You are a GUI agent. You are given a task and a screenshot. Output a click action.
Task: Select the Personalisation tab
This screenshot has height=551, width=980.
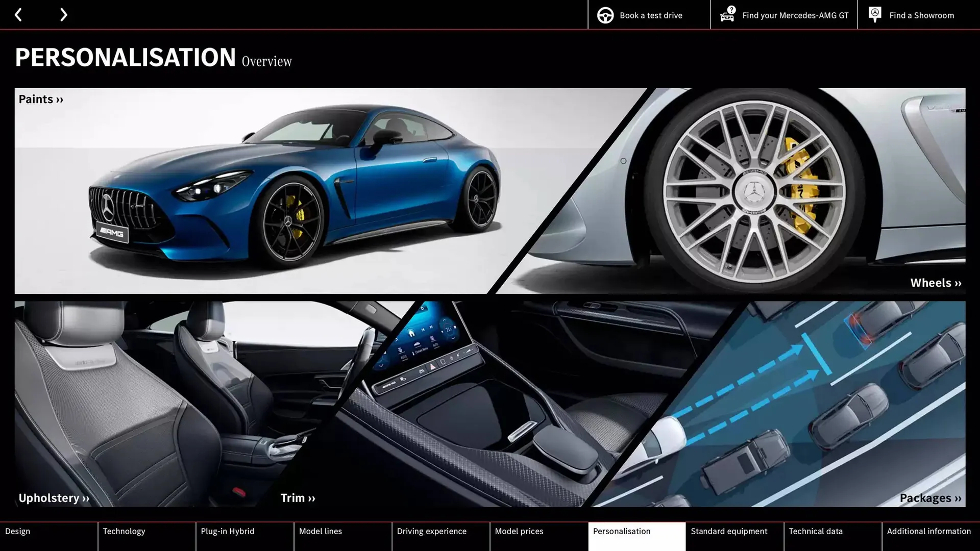pyautogui.click(x=636, y=536)
